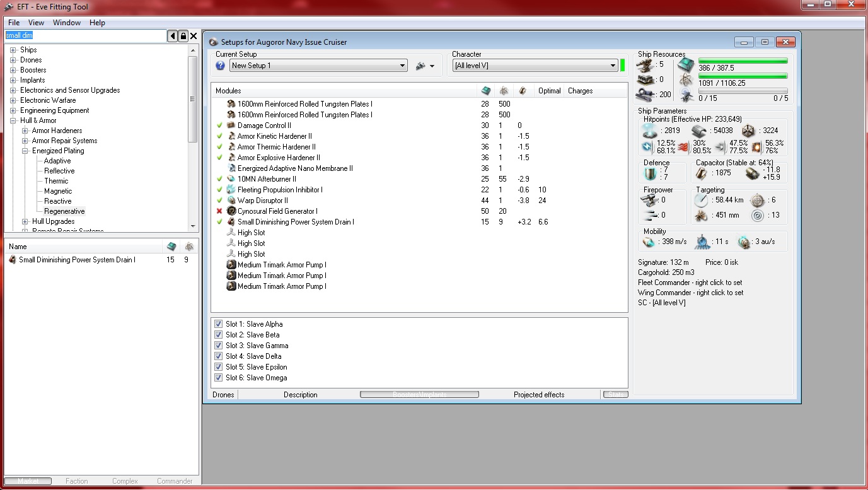Open the Current Setup dropdown

click(318, 66)
